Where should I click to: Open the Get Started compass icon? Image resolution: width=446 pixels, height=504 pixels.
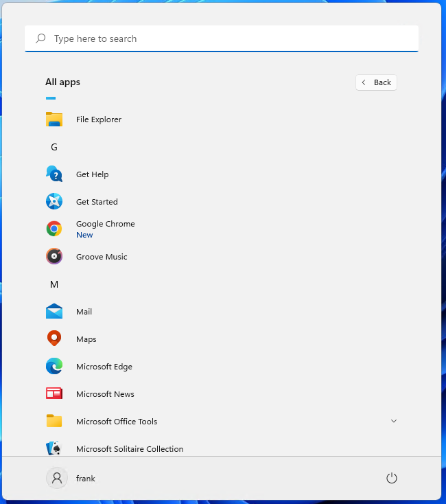point(54,202)
